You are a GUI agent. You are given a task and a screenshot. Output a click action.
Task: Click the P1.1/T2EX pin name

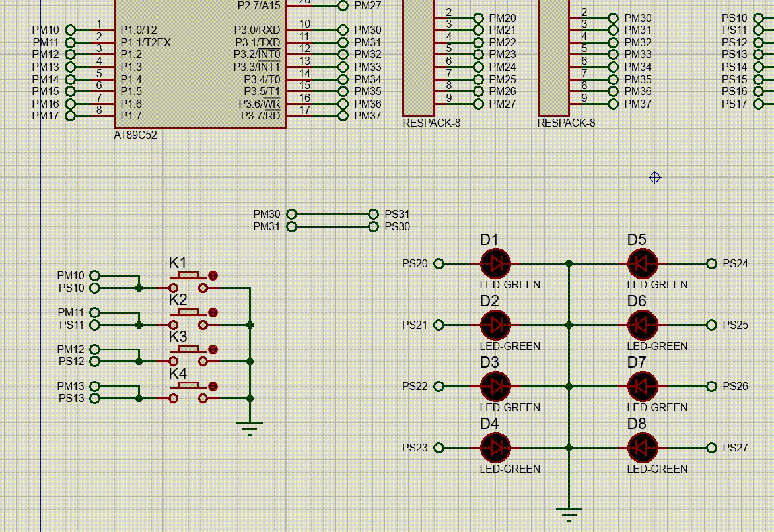(x=145, y=42)
